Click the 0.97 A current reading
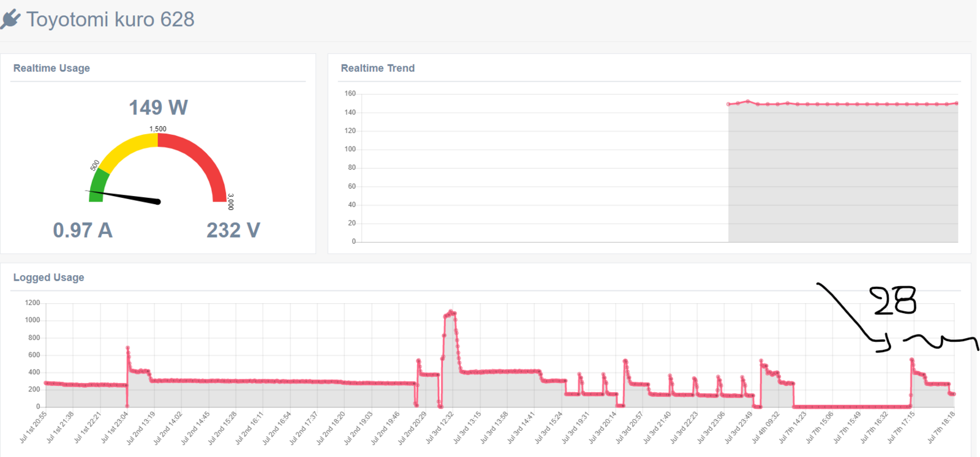This screenshot has height=457, width=980. click(x=83, y=230)
